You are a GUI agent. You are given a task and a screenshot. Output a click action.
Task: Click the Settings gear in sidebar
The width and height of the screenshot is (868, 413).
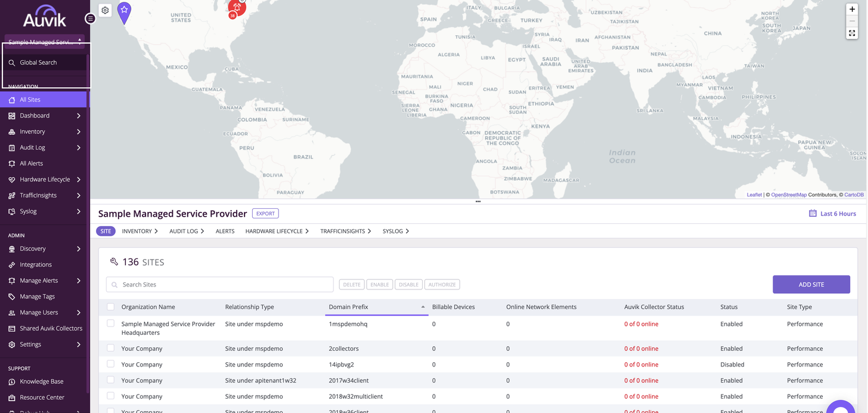coord(11,344)
